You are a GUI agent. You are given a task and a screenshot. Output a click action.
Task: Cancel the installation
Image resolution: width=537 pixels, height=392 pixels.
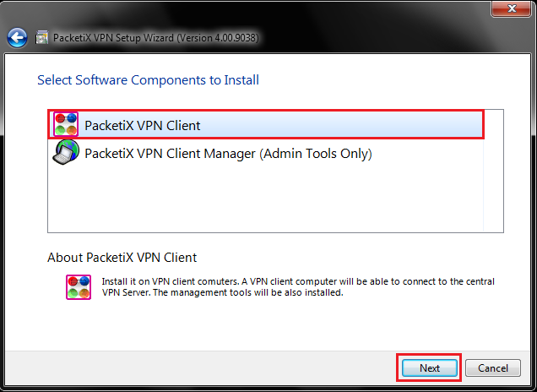493,368
